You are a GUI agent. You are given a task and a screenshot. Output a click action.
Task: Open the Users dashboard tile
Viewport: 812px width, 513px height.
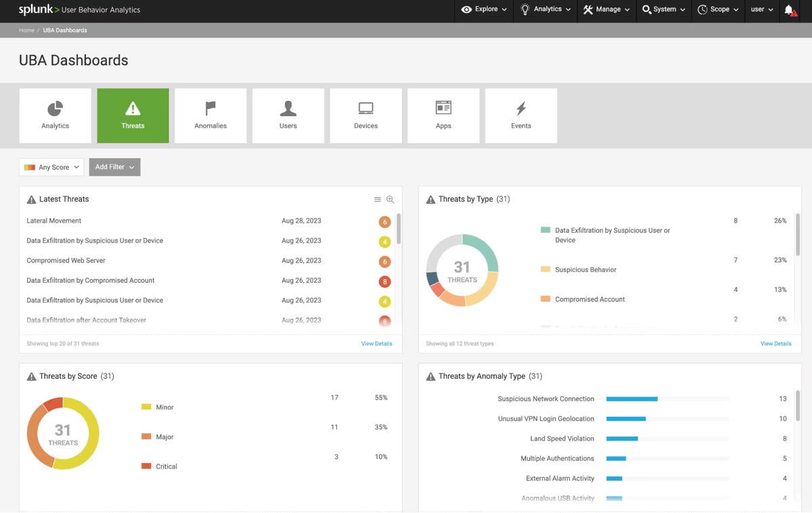click(288, 116)
